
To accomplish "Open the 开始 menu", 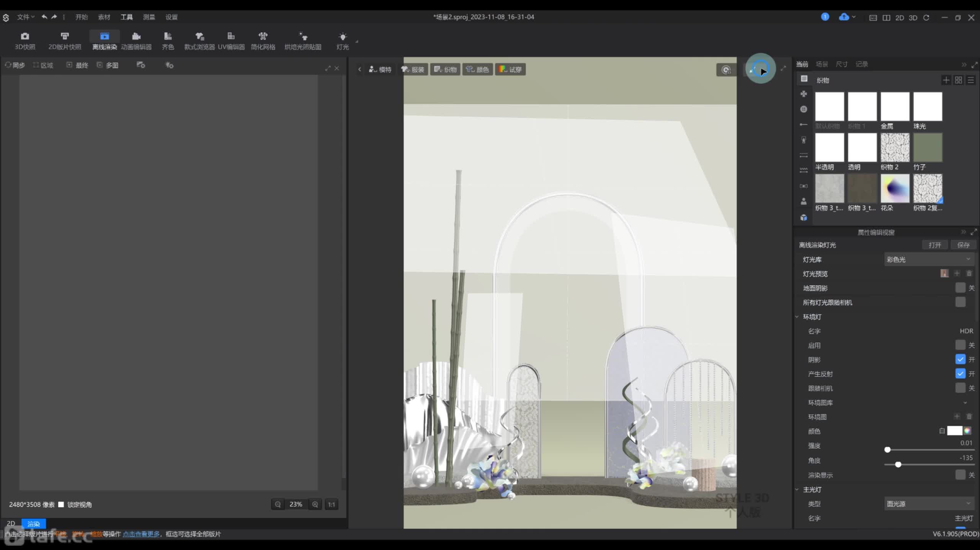I will 82,17.
